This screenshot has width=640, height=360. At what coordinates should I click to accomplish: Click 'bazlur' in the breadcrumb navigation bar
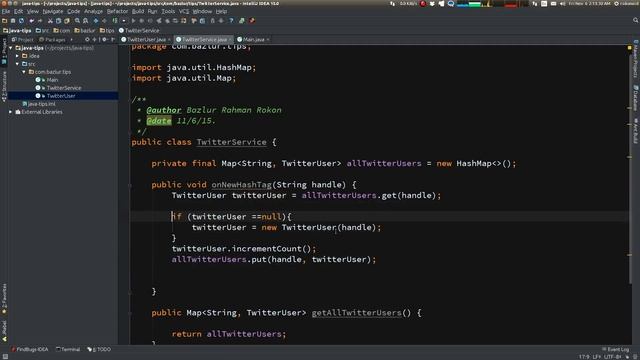tap(85, 30)
